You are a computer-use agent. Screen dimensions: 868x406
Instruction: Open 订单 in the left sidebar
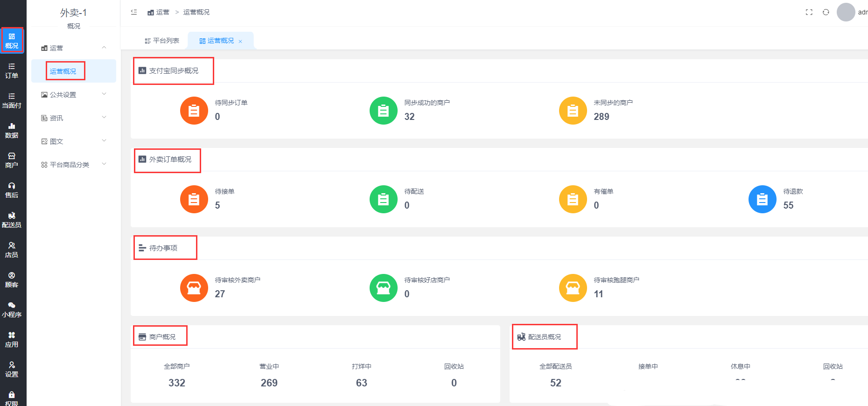12,70
